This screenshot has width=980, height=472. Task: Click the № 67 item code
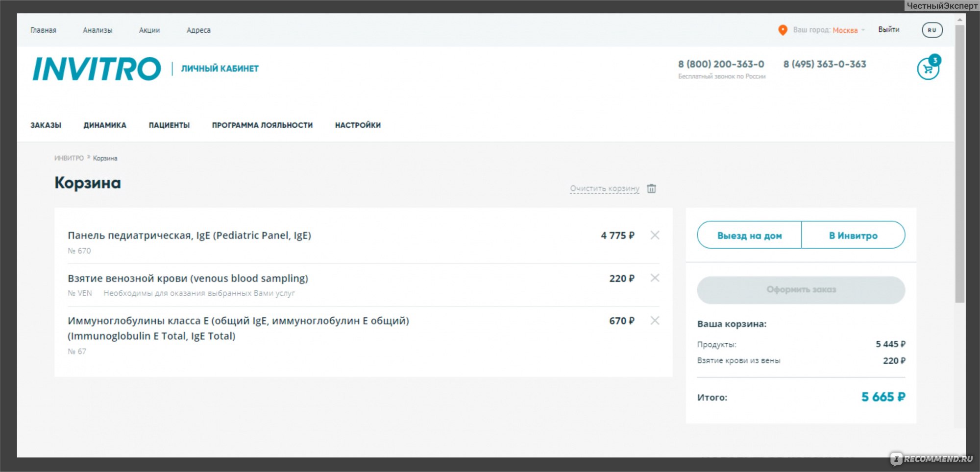(x=77, y=352)
